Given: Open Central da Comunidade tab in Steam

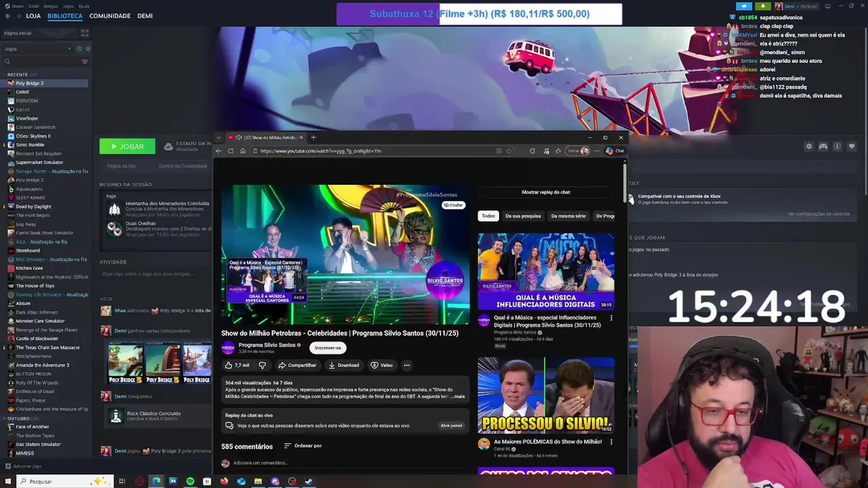Looking at the screenshot, I should (x=183, y=166).
